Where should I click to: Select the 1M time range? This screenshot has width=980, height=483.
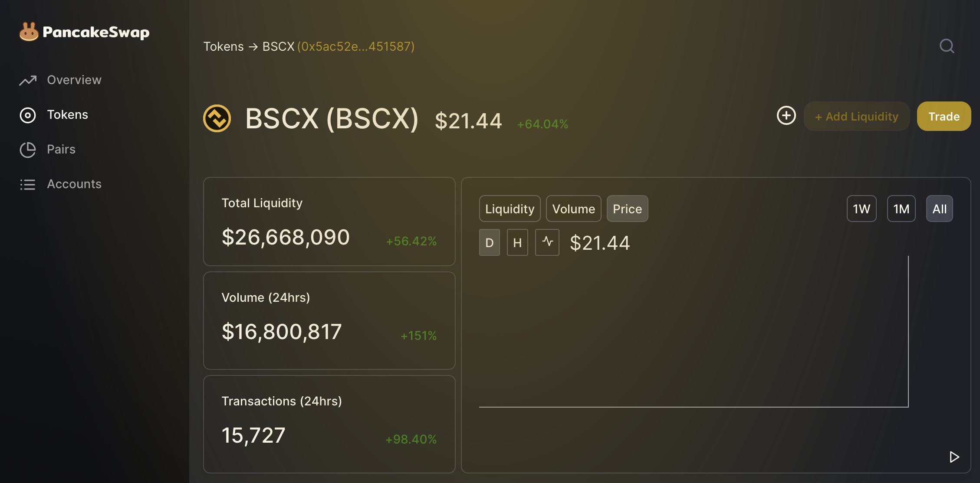pos(901,209)
